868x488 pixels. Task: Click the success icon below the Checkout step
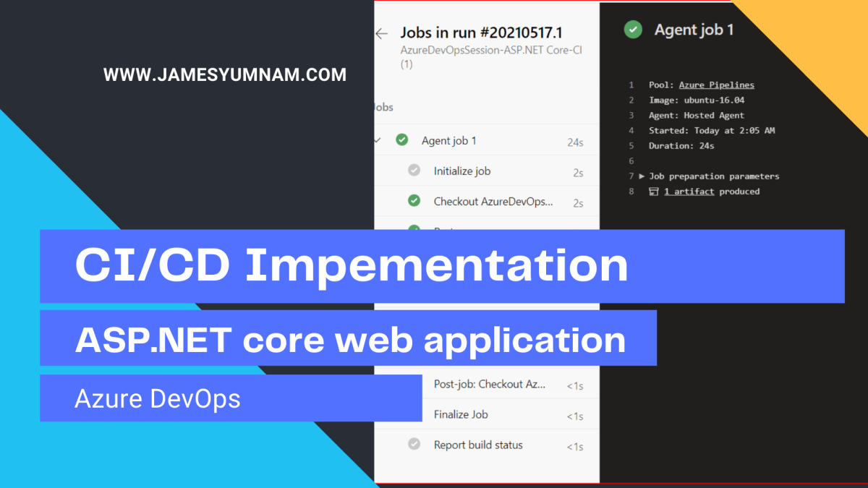[x=414, y=230]
